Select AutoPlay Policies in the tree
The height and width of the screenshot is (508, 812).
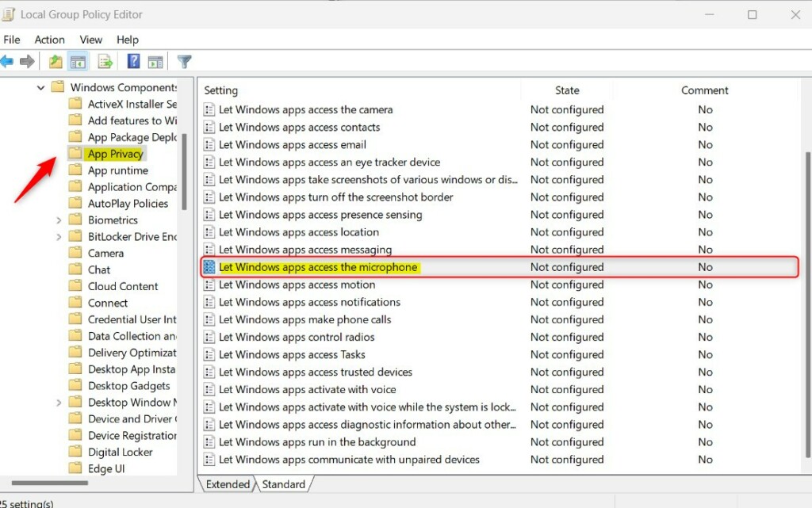(x=128, y=204)
